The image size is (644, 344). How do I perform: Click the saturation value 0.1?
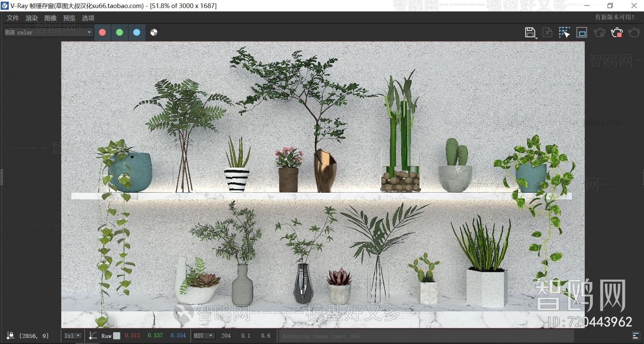coord(246,336)
